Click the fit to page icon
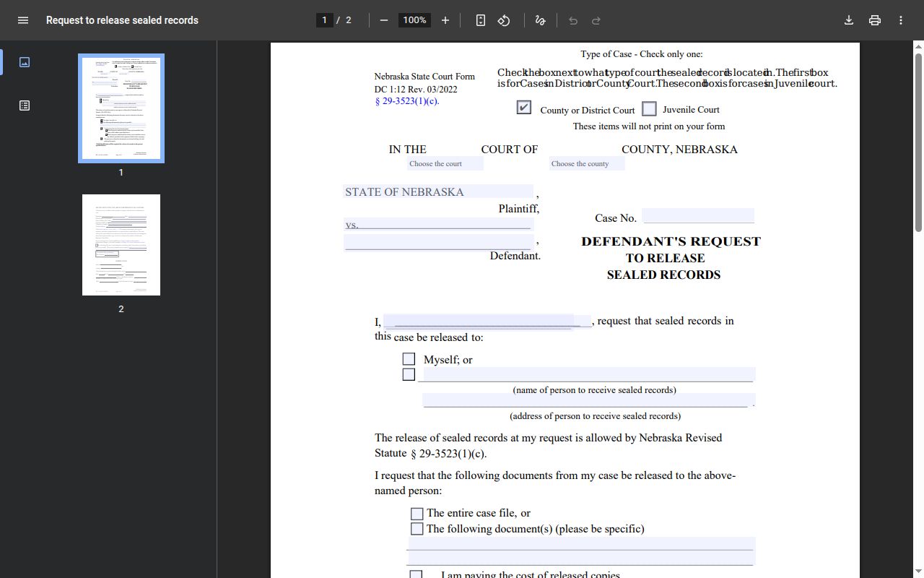Screen dimensions: 924x578 tap(481, 20)
